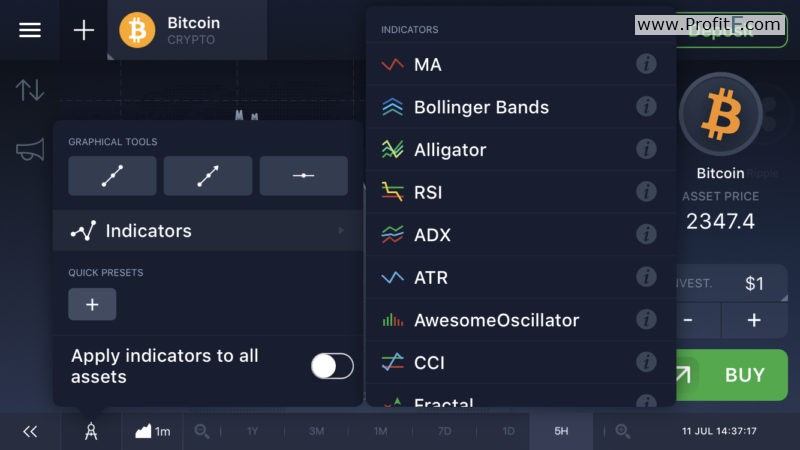The width and height of the screenshot is (800, 450).
Task: Expand the Indicators submenu
Action: (x=208, y=231)
